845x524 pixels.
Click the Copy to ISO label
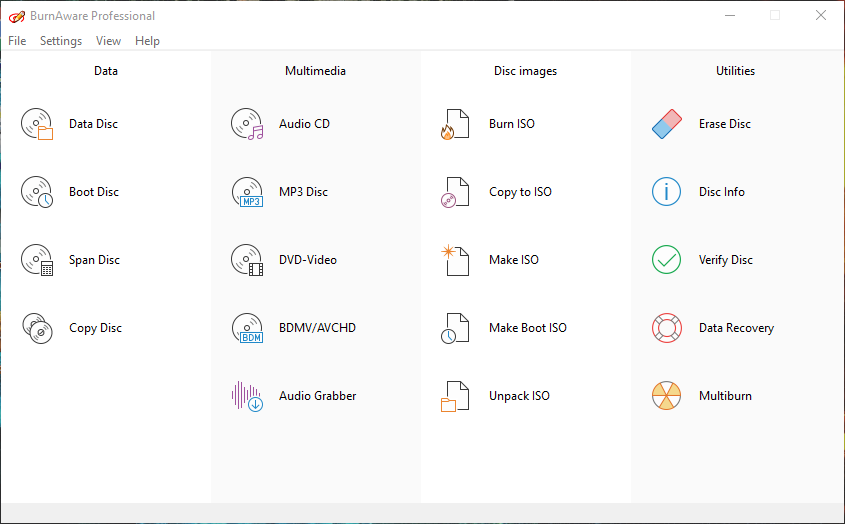click(x=521, y=192)
